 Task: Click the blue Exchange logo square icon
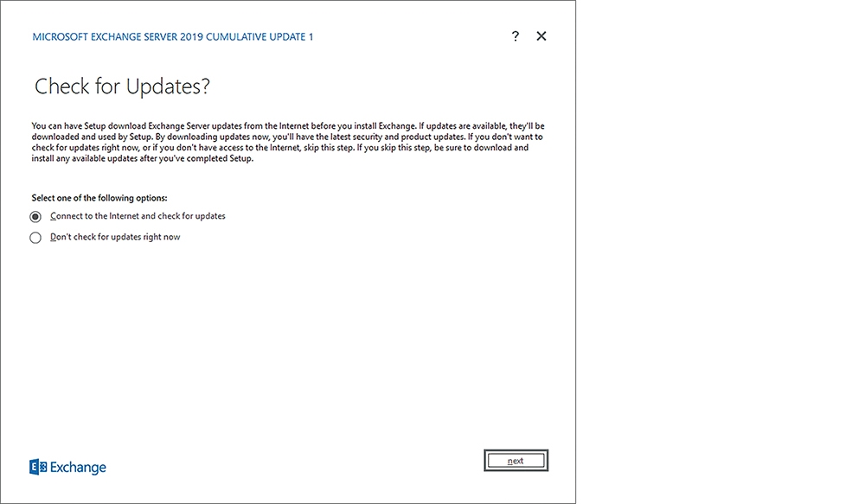[x=37, y=467]
